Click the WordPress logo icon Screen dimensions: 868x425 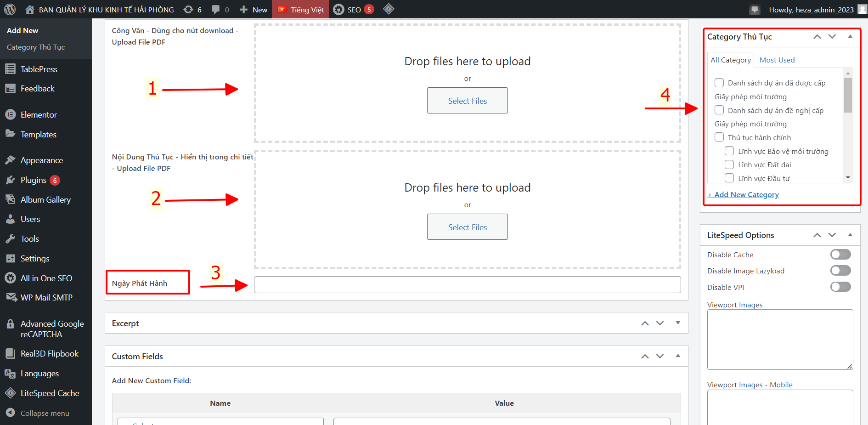coord(10,9)
